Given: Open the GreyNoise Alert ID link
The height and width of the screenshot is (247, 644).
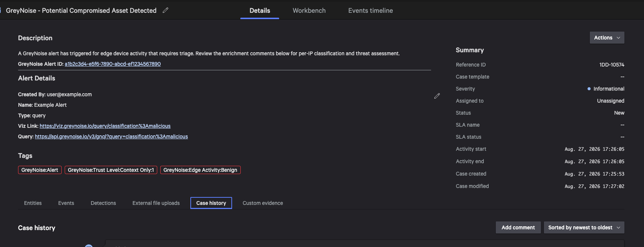Looking at the screenshot, I should [112, 64].
